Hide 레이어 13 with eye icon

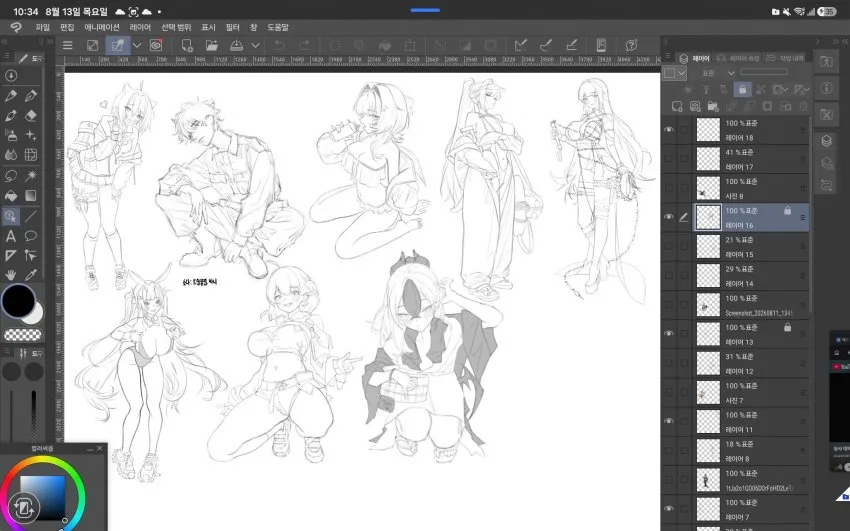tap(669, 334)
